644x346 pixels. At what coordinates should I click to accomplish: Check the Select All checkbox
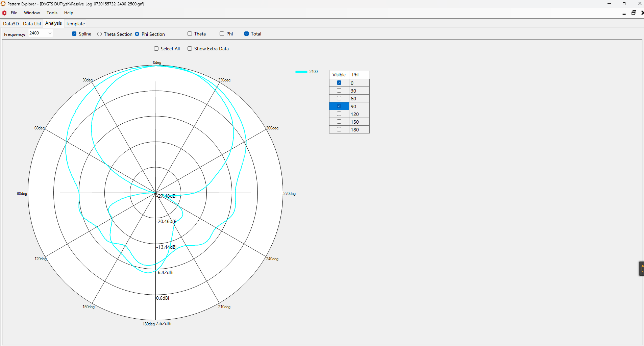tap(156, 49)
